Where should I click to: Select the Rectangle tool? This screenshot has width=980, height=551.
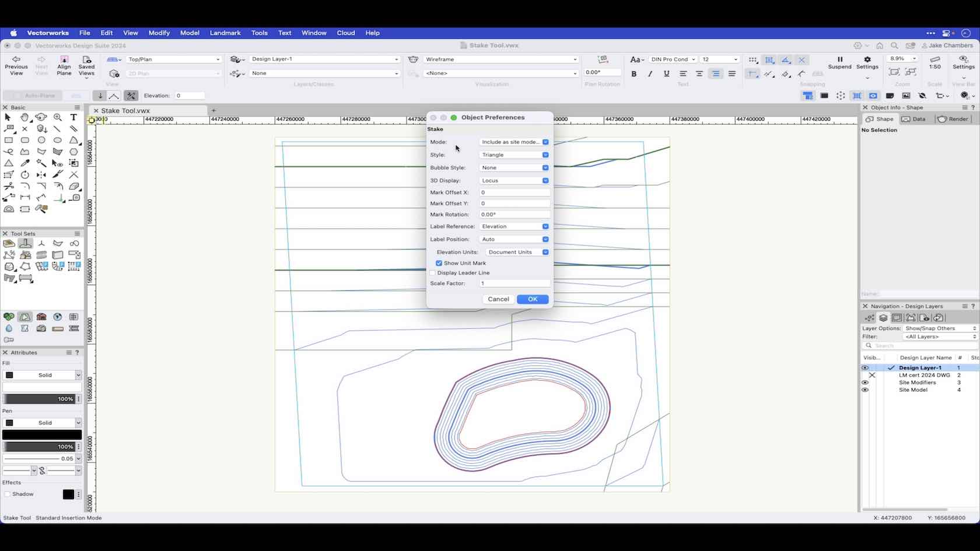point(8,140)
